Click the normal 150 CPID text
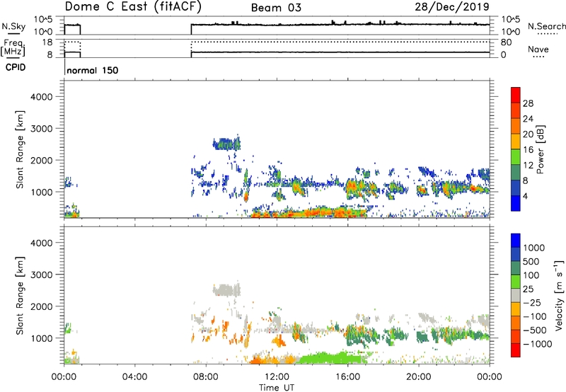The width and height of the screenshot is (566, 392). coord(93,70)
